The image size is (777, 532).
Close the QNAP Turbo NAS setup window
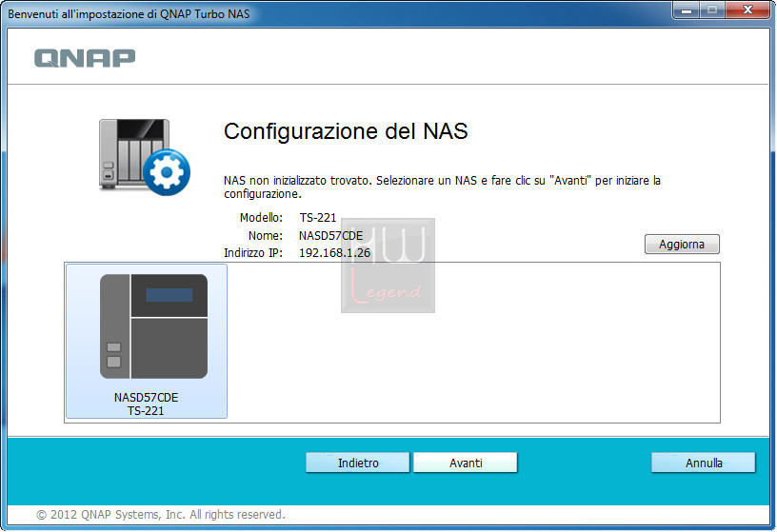(747, 10)
